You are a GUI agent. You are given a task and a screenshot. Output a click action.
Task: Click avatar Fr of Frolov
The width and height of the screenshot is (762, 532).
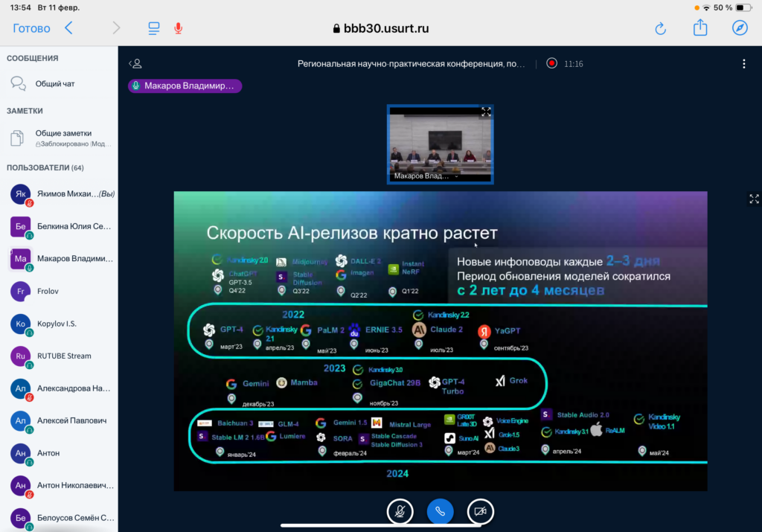tap(20, 292)
